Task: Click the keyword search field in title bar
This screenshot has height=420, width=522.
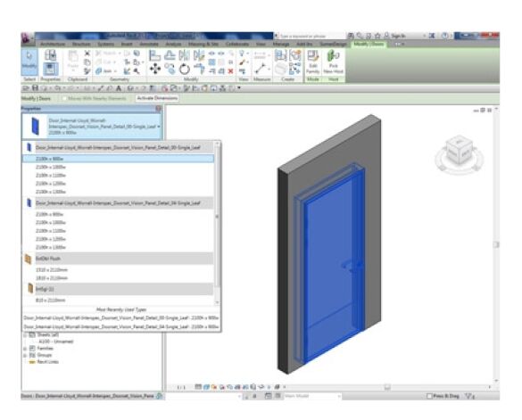Action: point(311,36)
